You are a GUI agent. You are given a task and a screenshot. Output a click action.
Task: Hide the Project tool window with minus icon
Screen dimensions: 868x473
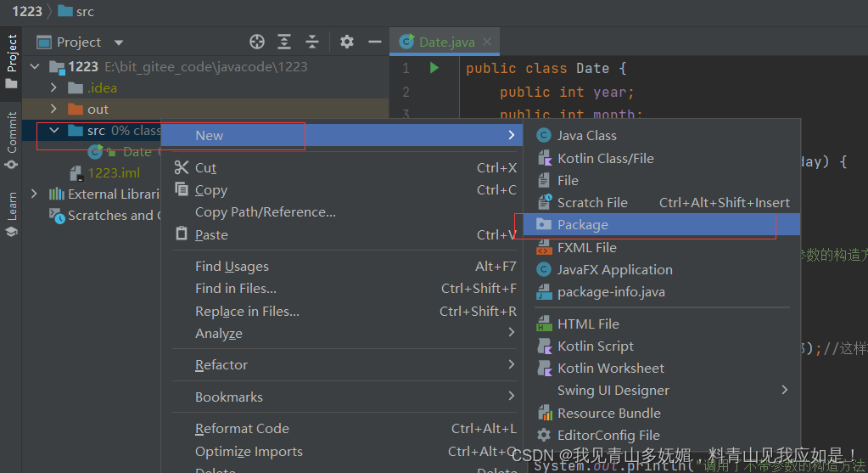[x=374, y=42]
